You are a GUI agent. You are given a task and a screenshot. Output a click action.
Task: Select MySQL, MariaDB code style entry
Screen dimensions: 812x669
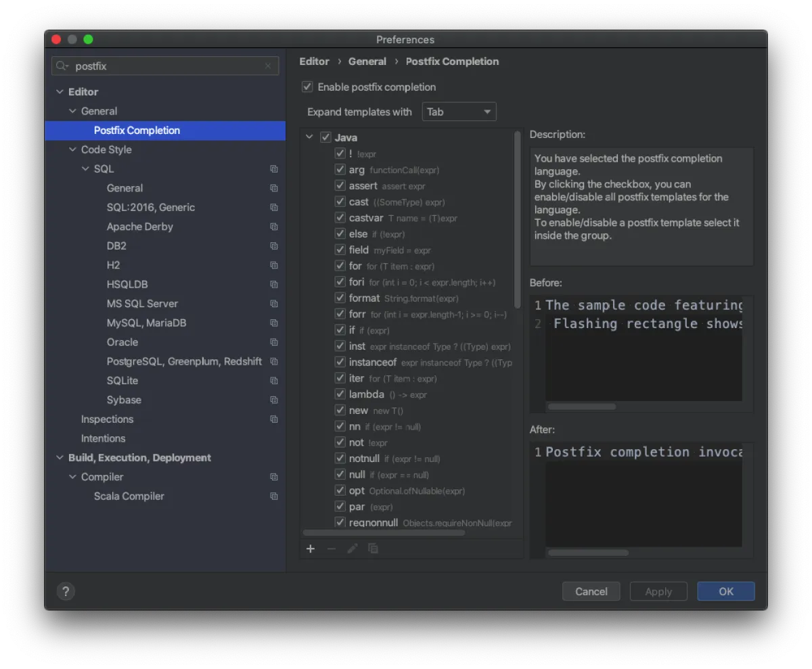point(146,323)
